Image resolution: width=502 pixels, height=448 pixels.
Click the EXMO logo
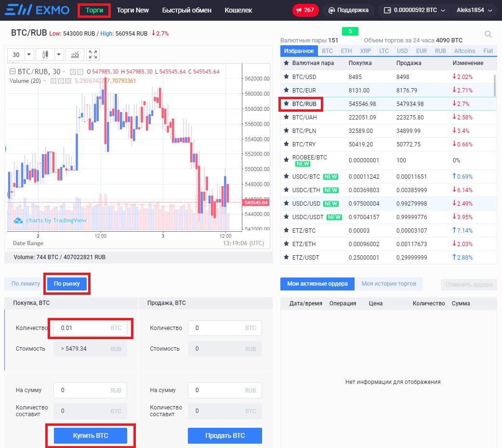(37, 10)
